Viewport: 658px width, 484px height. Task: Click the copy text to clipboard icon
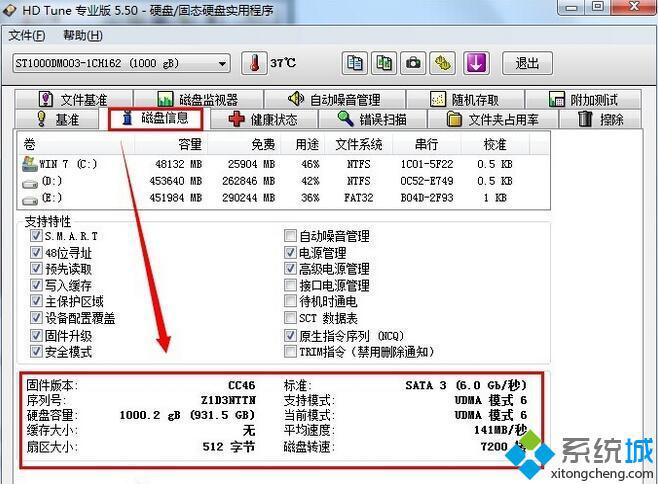(x=355, y=63)
